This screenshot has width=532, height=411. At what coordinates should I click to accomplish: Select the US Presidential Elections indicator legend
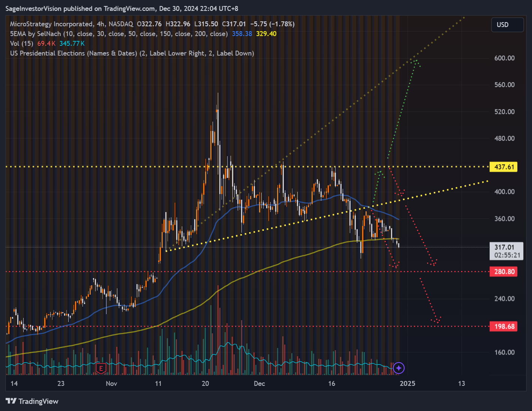(132, 53)
